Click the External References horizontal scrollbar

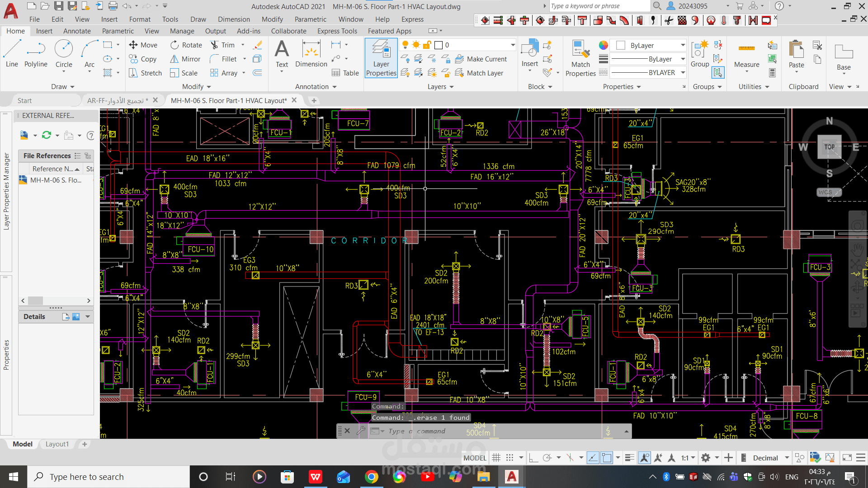(x=56, y=300)
